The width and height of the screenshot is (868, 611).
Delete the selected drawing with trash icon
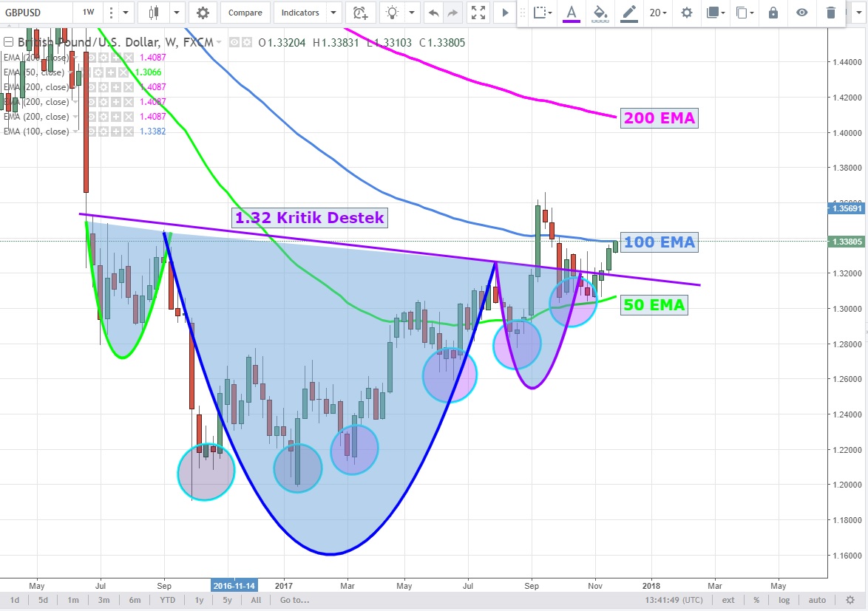coord(831,13)
